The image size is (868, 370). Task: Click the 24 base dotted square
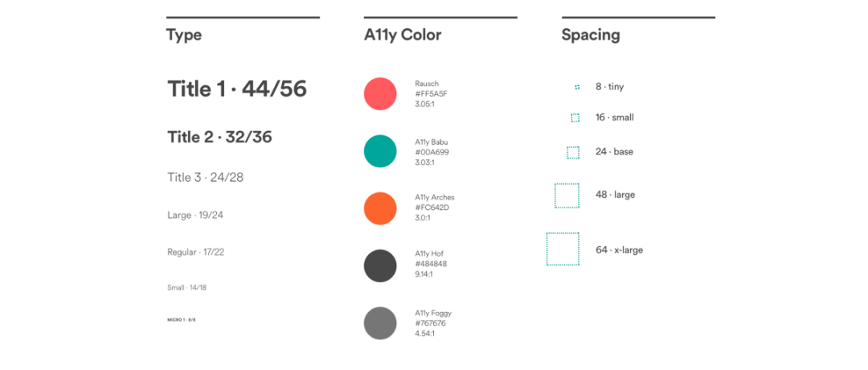coord(573,152)
